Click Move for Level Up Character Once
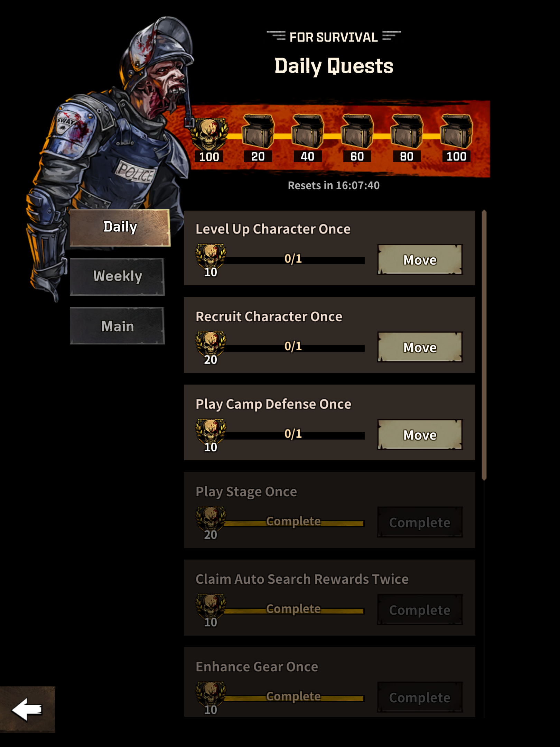 420,260
